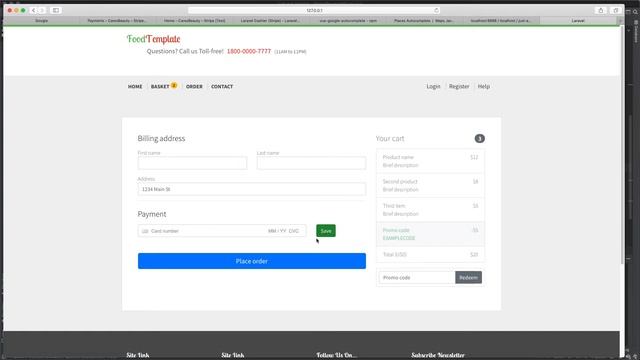Click the EXAMPLECODE promo text
Viewport: 640px width, 360px height.
click(399, 238)
